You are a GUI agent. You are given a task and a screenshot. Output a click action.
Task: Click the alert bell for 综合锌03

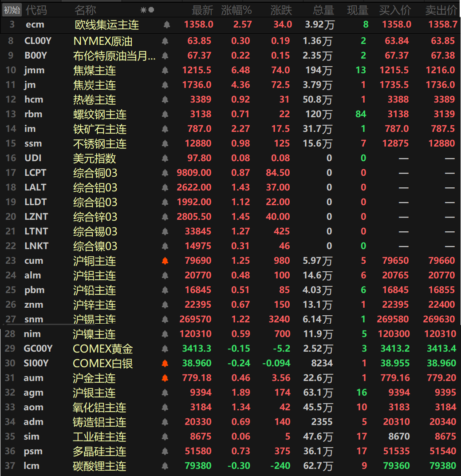tap(165, 217)
